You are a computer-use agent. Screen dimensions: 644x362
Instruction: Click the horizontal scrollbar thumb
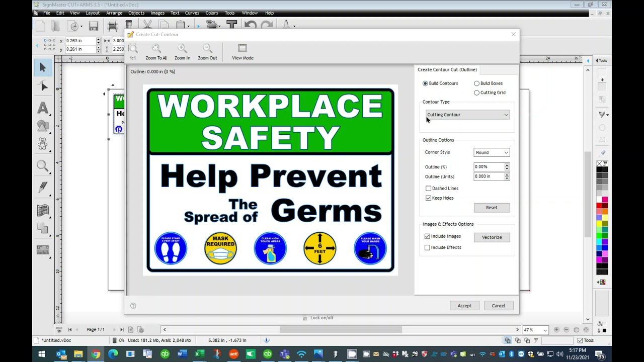pyautogui.click(x=341, y=330)
